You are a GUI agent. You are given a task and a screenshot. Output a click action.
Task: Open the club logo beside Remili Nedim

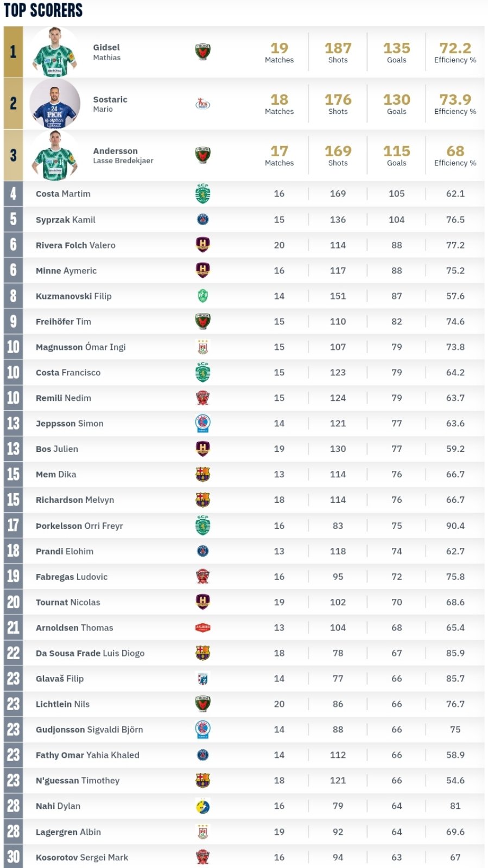[x=202, y=398]
